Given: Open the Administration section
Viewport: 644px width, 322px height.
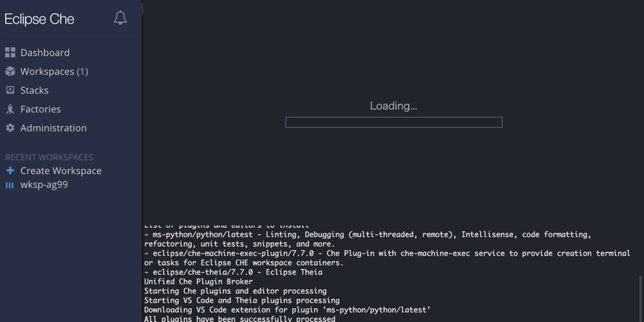Looking at the screenshot, I should pos(54,128).
